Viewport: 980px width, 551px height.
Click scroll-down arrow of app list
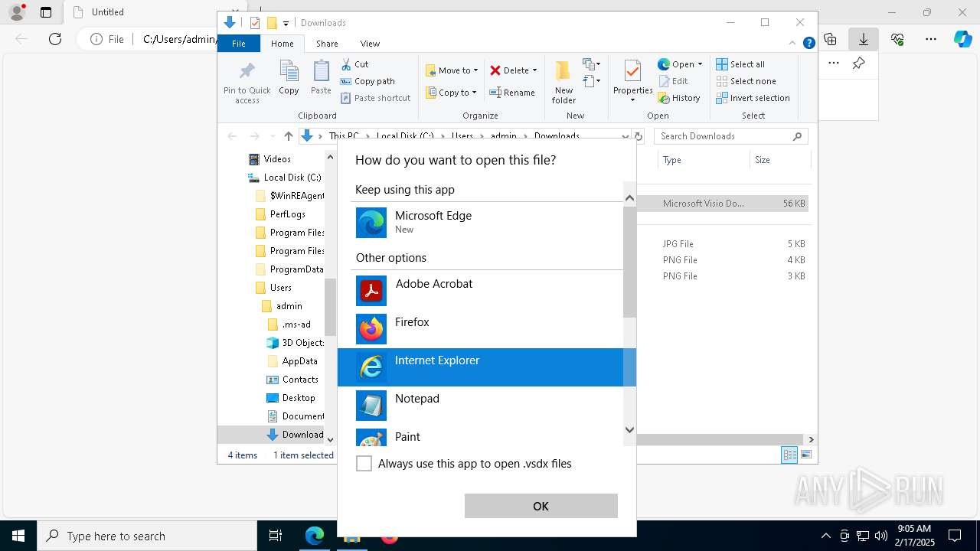tap(629, 430)
